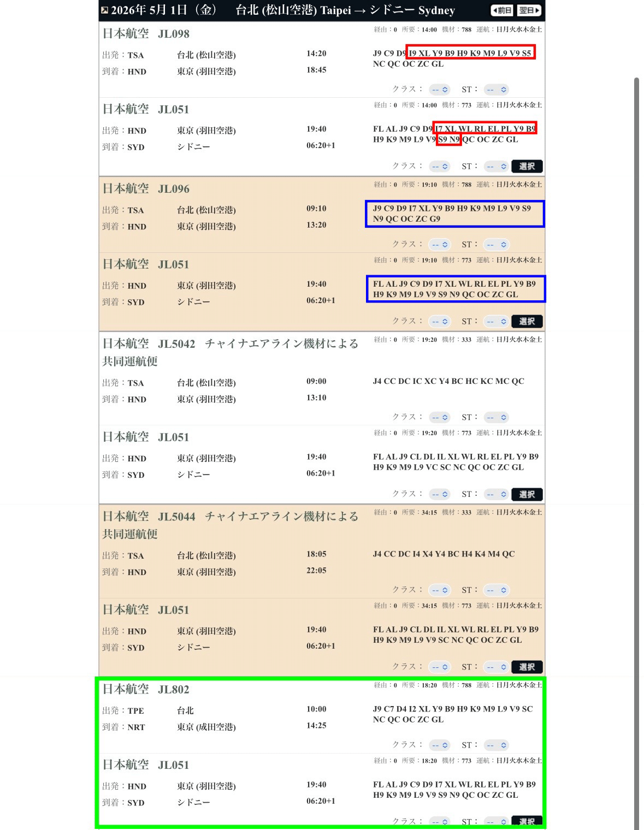Viewport: 644px width, 830px height.
Task: Click the arrival time 14:25
Action: tap(316, 725)
